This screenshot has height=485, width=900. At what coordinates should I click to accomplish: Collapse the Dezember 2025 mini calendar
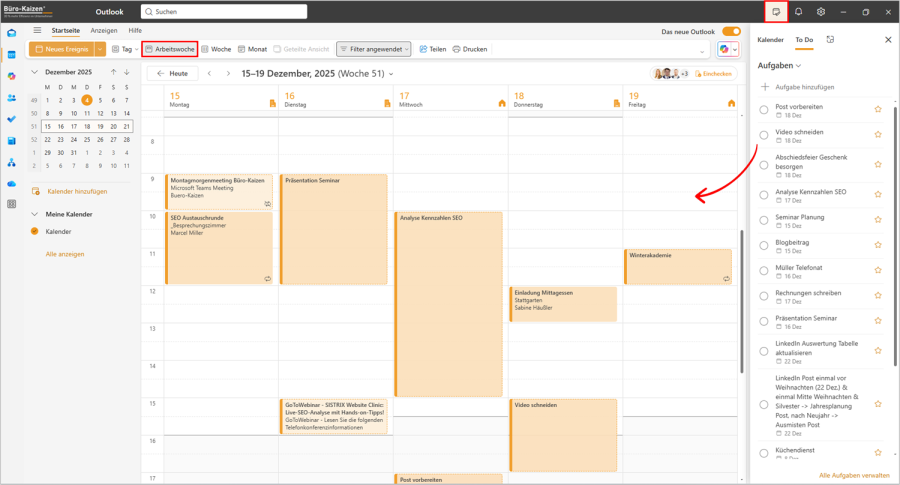34,72
